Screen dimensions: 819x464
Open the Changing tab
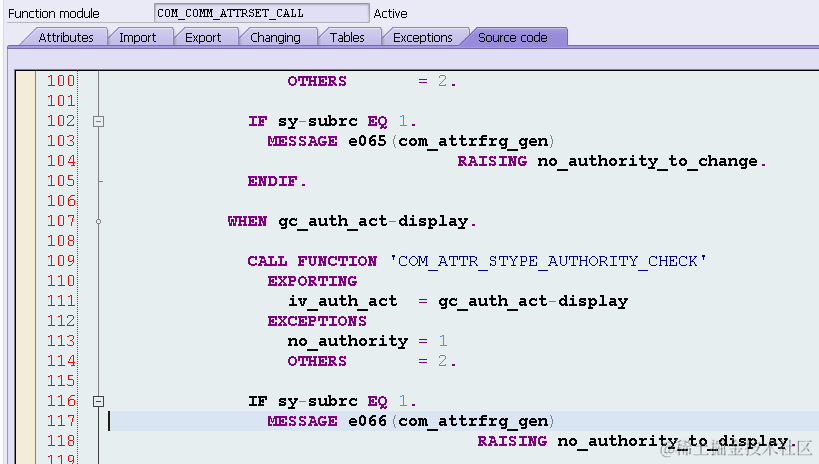point(275,38)
